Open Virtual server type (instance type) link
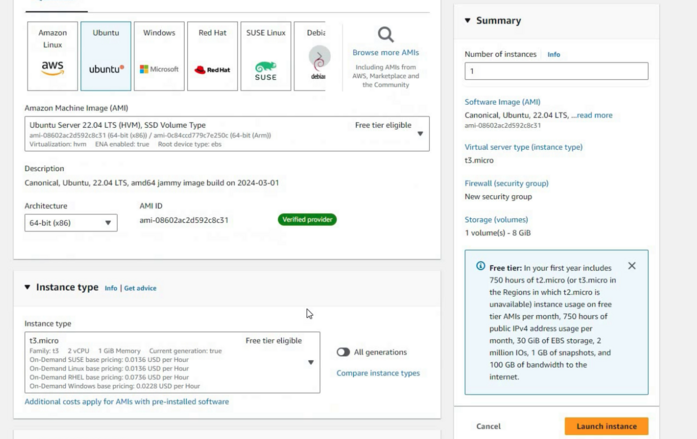This screenshot has height=439, width=697. (524, 147)
